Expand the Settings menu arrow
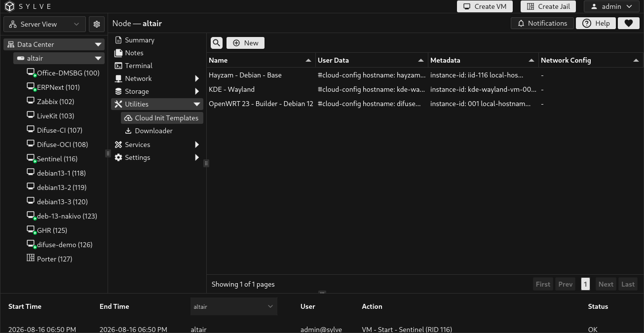Screen dimensions: 644x333 click(x=197, y=157)
